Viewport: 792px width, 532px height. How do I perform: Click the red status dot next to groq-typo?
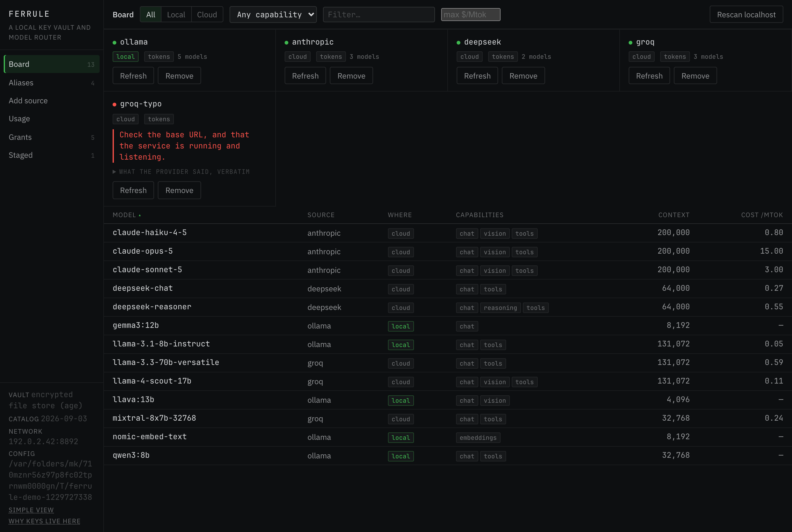tap(114, 105)
